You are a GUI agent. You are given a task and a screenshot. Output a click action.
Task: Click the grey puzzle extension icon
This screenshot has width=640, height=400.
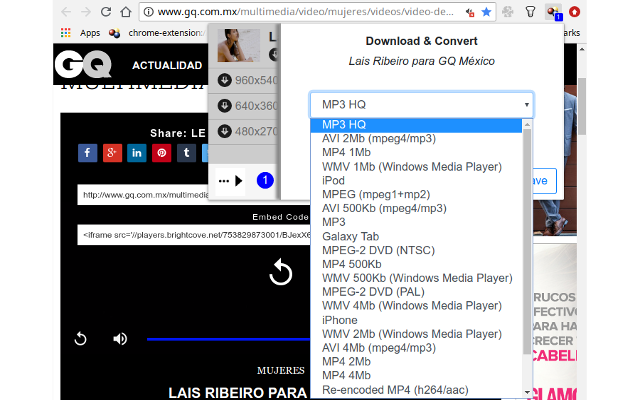pyautogui.click(x=508, y=12)
